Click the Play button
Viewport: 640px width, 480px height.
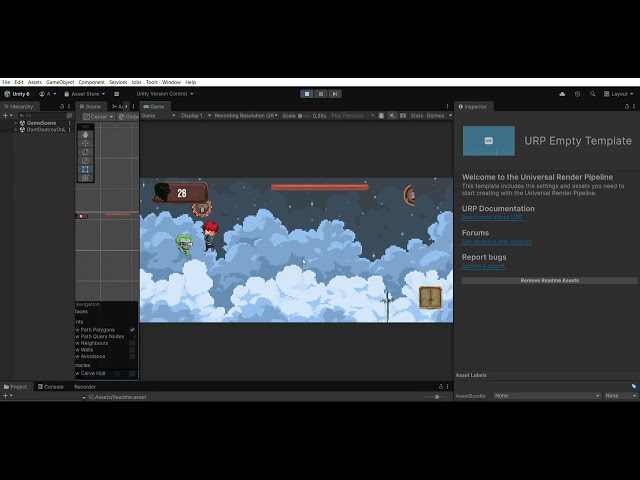pos(307,94)
